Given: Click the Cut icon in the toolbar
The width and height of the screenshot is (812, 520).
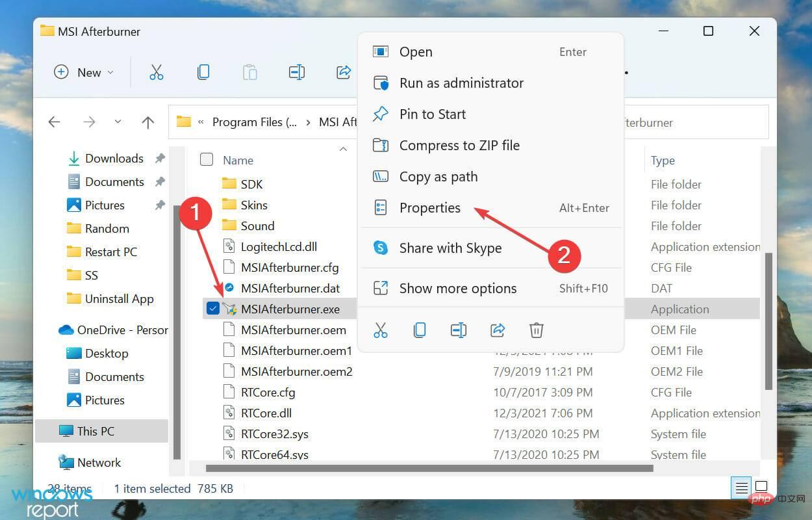Looking at the screenshot, I should tap(157, 72).
